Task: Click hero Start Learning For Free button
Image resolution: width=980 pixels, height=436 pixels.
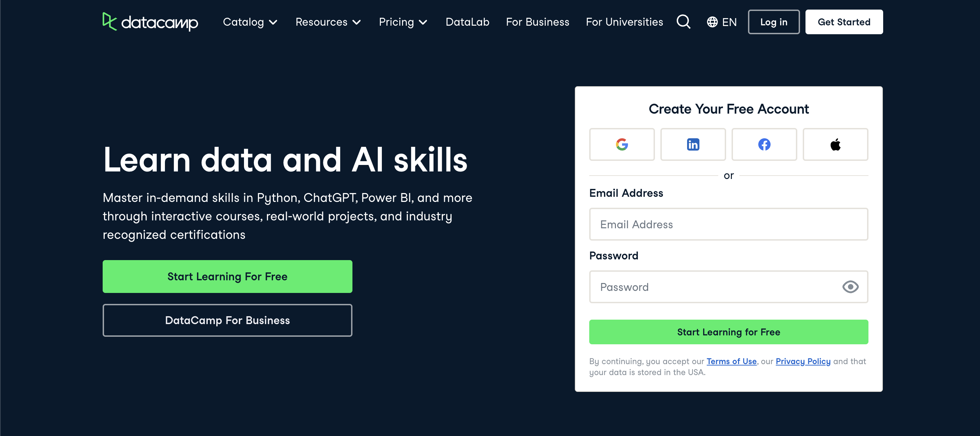Action: tap(227, 277)
